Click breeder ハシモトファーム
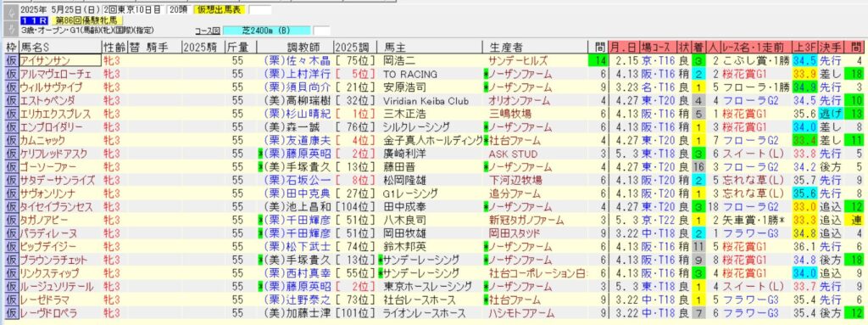Screen dimensions: 868x325 click(x=522, y=313)
